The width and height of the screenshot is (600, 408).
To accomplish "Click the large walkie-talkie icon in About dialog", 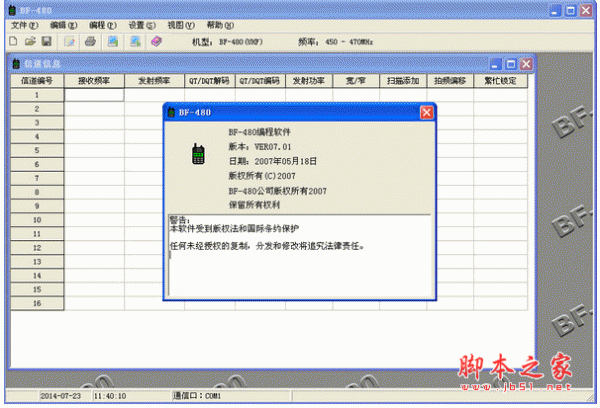I will (198, 154).
